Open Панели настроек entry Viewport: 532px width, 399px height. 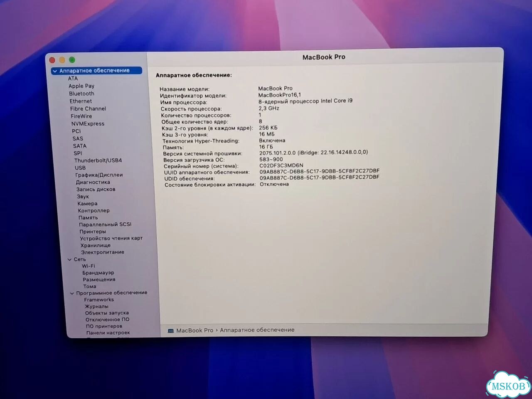pos(108,333)
